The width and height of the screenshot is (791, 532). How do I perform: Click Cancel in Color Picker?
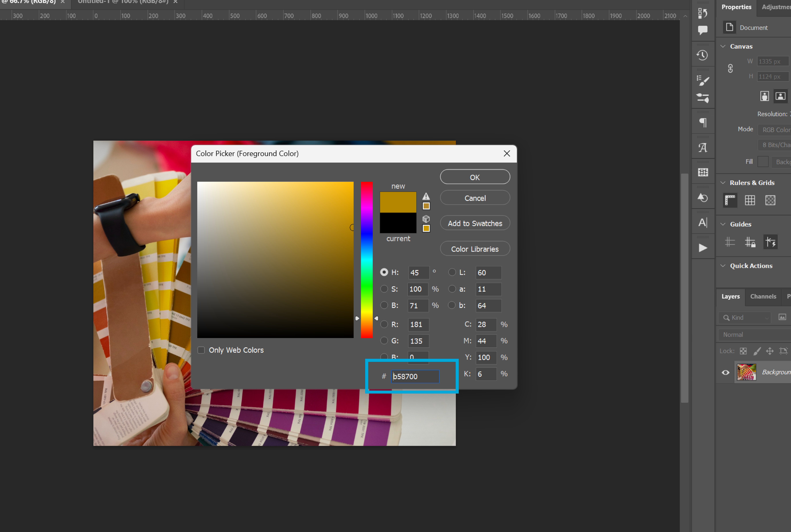point(475,198)
